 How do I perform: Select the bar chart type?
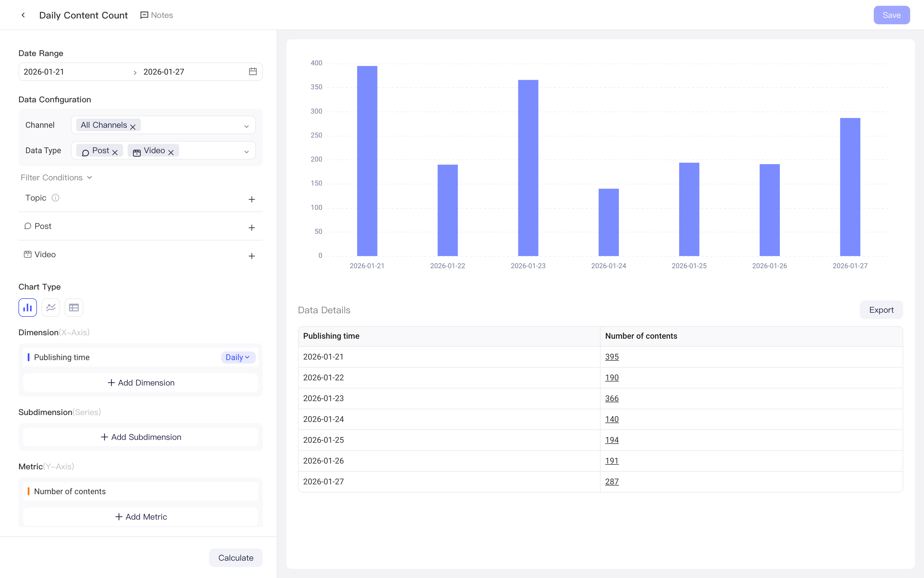(27, 307)
